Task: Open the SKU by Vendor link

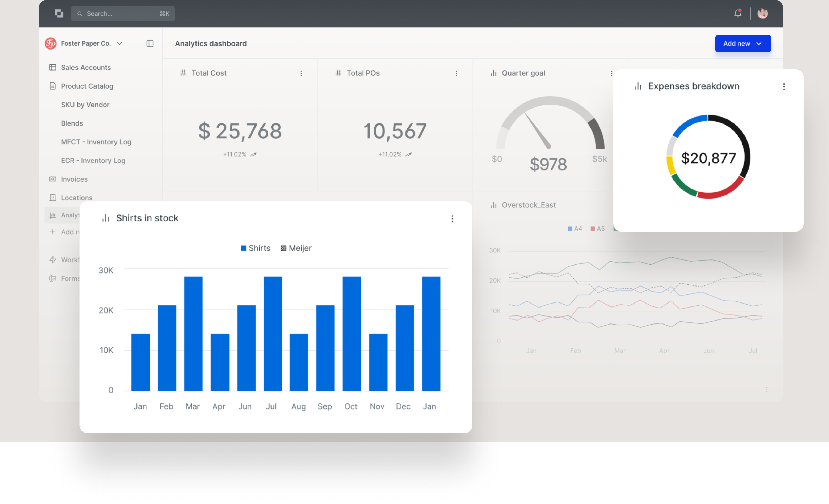Action: [x=85, y=105]
